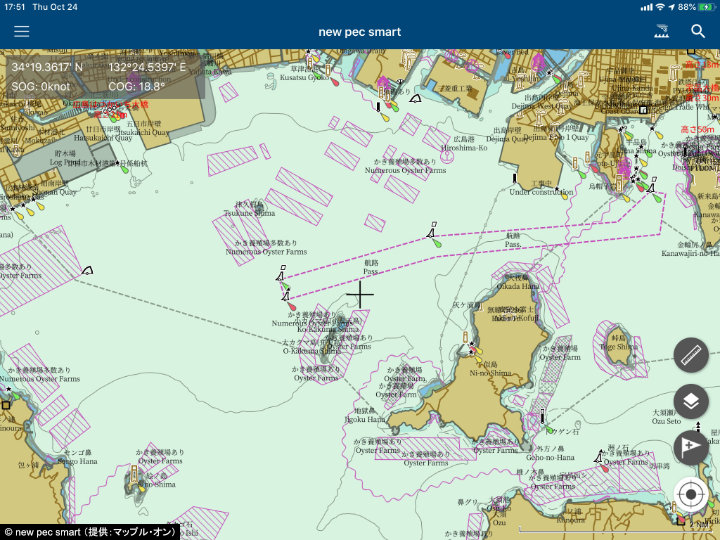Screen dimensions: 720x540
Task: Select the green lighted buoy north of Pass channel
Action: [x=437, y=242]
